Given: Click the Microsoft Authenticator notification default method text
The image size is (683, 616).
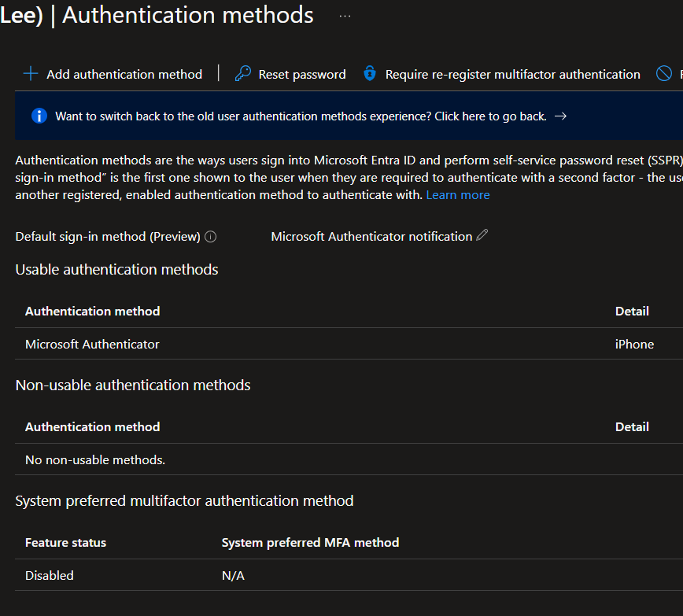Looking at the screenshot, I should 370,235.
